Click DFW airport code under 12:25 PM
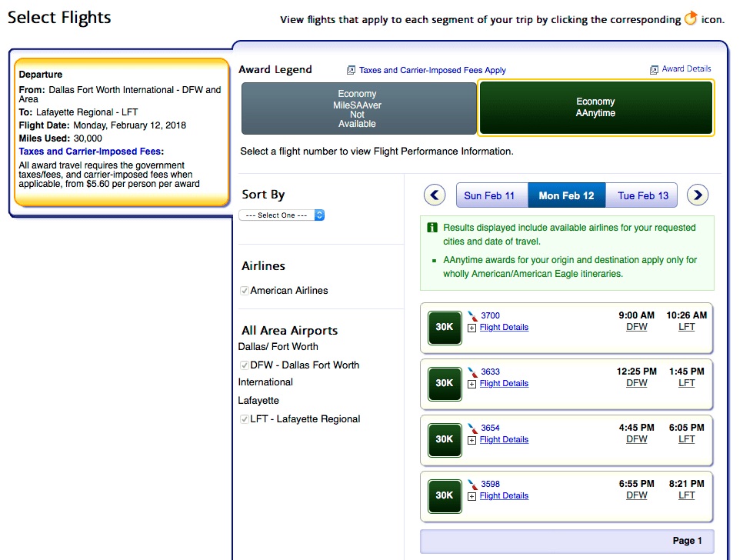This screenshot has width=743, height=560. point(636,383)
